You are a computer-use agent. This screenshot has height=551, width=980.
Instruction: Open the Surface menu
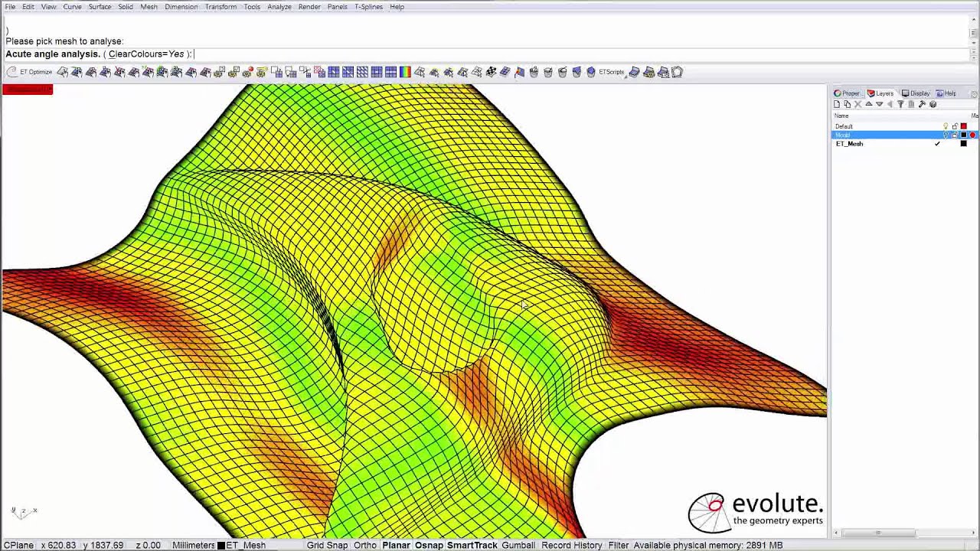point(100,7)
